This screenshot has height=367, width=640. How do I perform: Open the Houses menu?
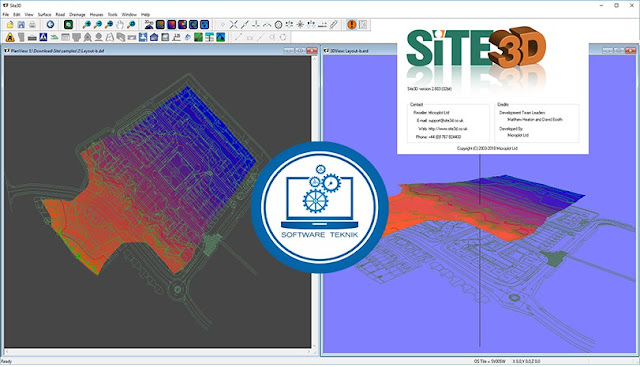click(x=96, y=14)
